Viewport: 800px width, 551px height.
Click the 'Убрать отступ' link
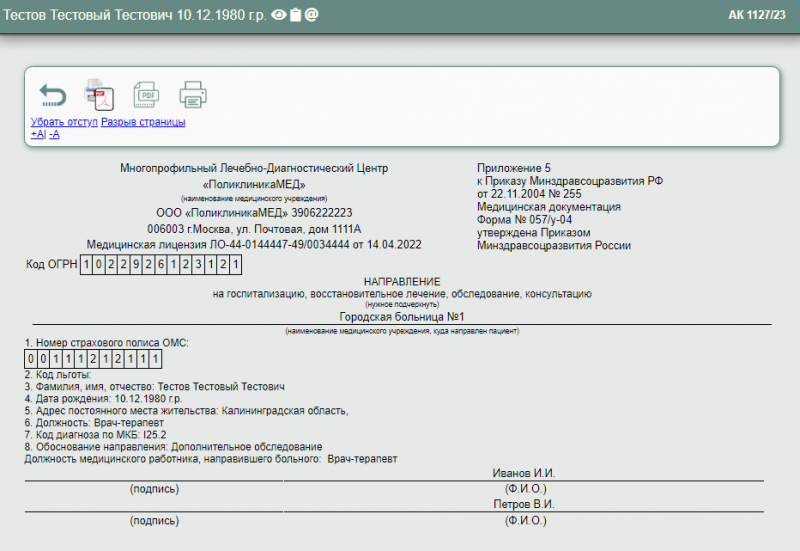pyautogui.click(x=64, y=122)
